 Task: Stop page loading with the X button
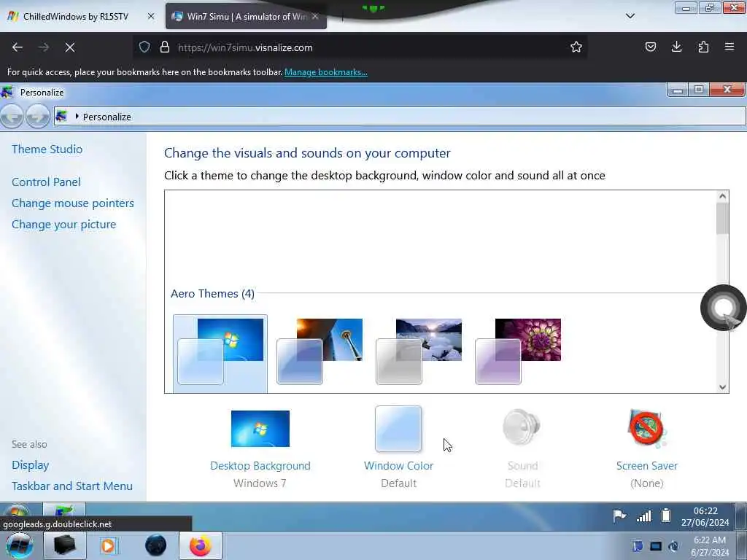tap(69, 47)
